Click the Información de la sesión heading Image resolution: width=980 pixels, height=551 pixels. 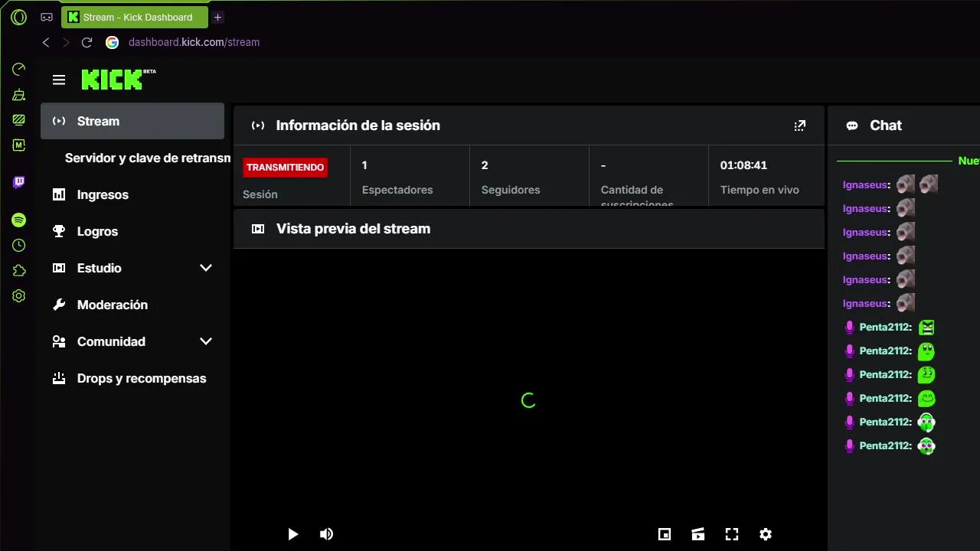pos(358,126)
